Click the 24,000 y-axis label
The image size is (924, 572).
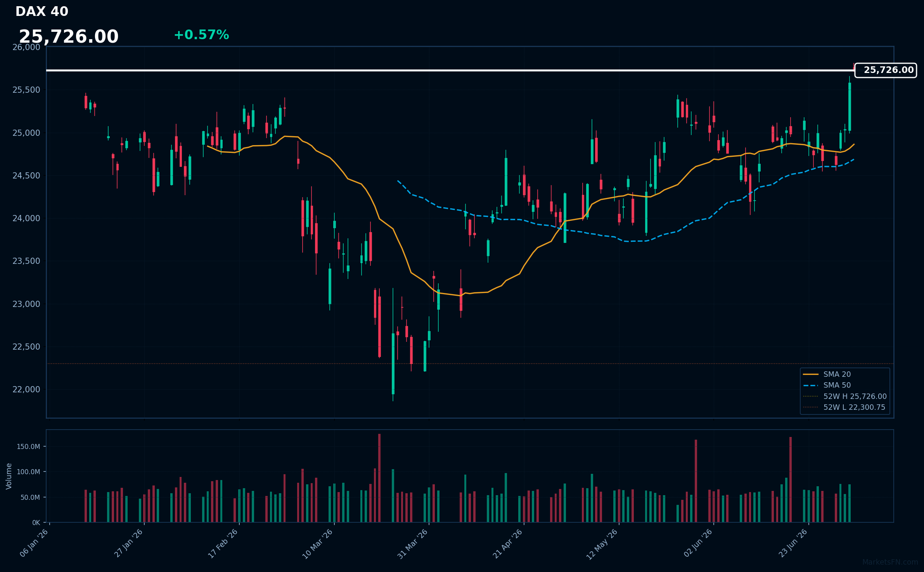[x=26, y=218]
